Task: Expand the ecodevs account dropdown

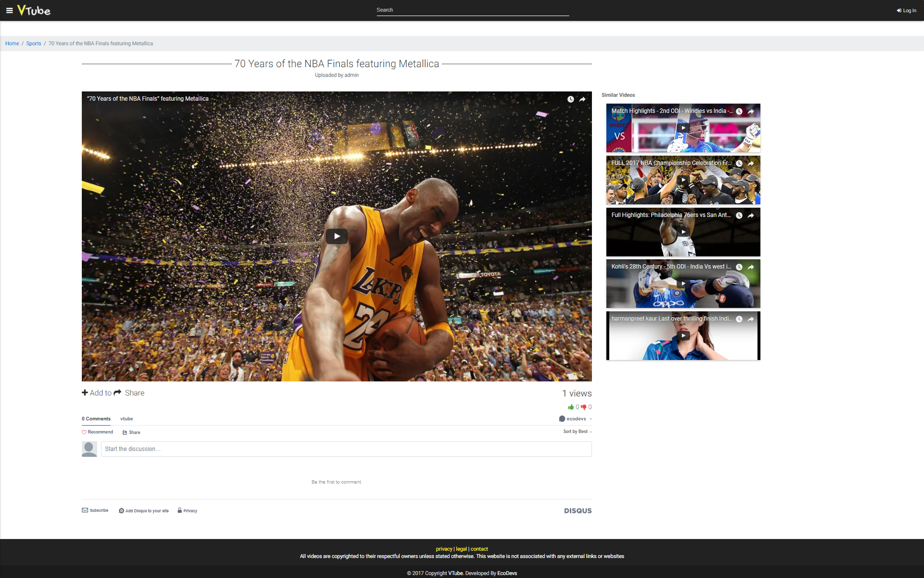Action: 575,419
